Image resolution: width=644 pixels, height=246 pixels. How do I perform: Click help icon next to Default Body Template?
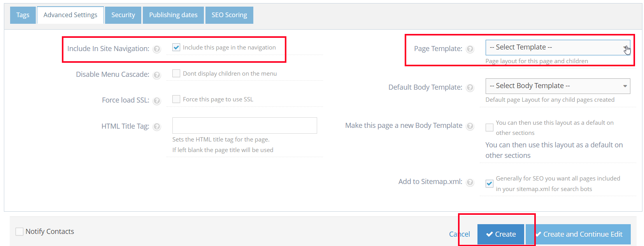pyautogui.click(x=470, y=88)
